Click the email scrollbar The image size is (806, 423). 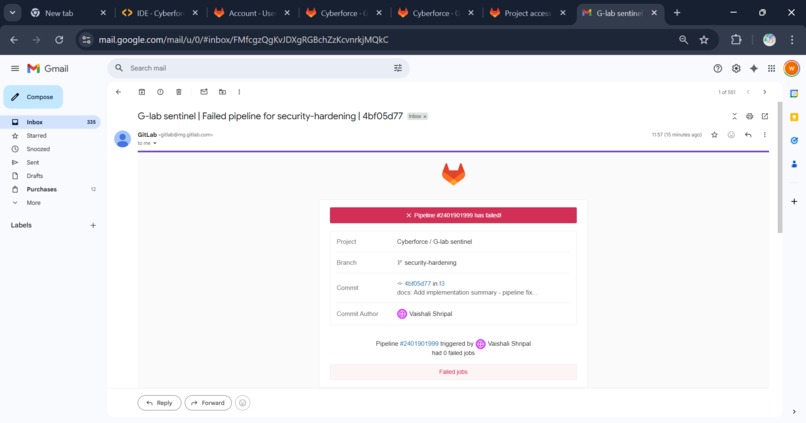coord(780,167)
